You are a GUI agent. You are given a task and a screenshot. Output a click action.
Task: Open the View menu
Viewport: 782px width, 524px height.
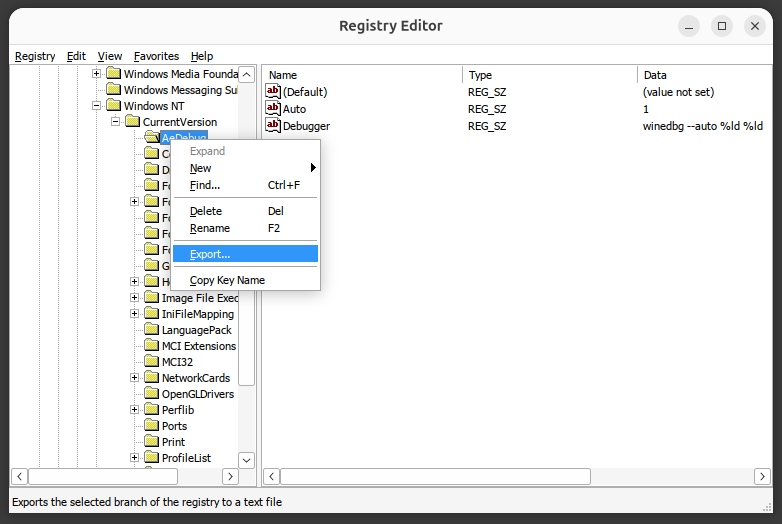(x=110, y=56)
